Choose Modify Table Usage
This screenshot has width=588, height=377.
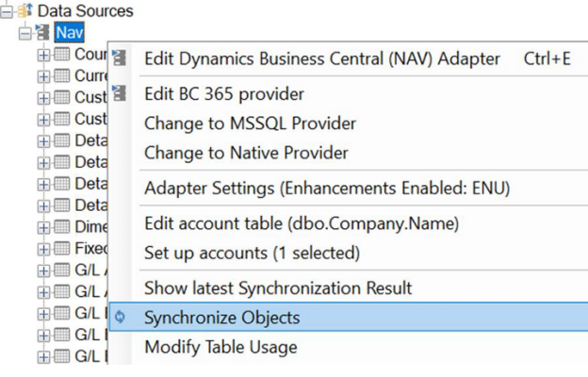[349, 347]
